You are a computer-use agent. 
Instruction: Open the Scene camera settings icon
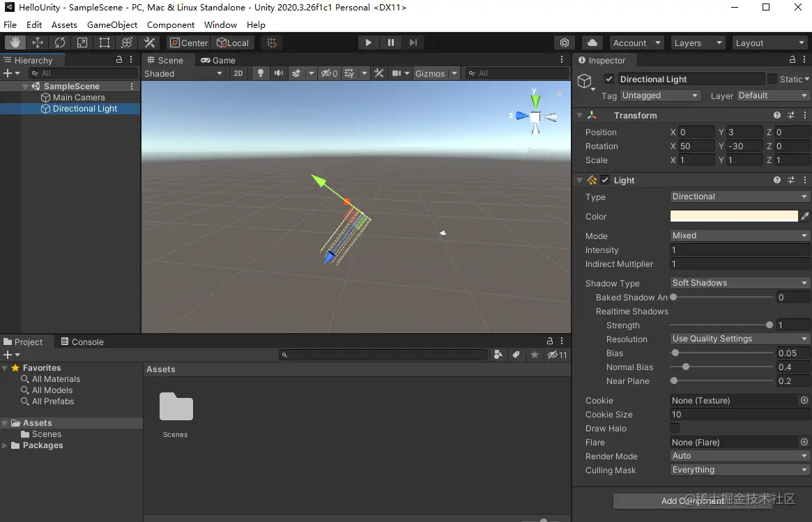click(x=397, y=73)
